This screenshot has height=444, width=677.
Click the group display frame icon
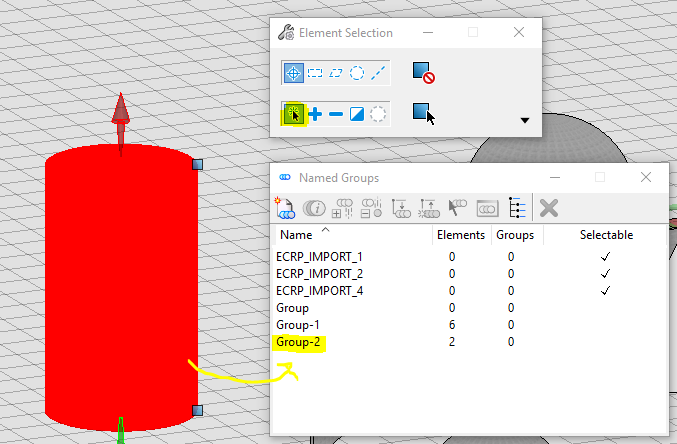coord(487,209)
